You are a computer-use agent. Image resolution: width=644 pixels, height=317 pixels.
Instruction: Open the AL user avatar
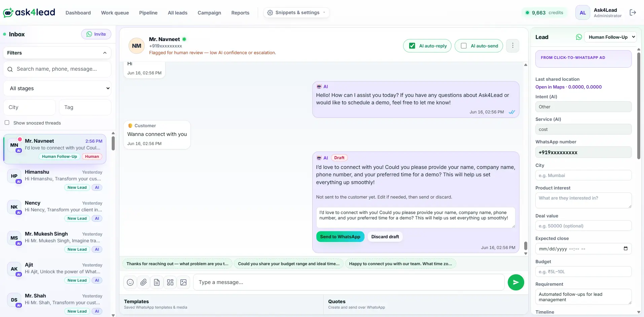click(x=583, y=13)
